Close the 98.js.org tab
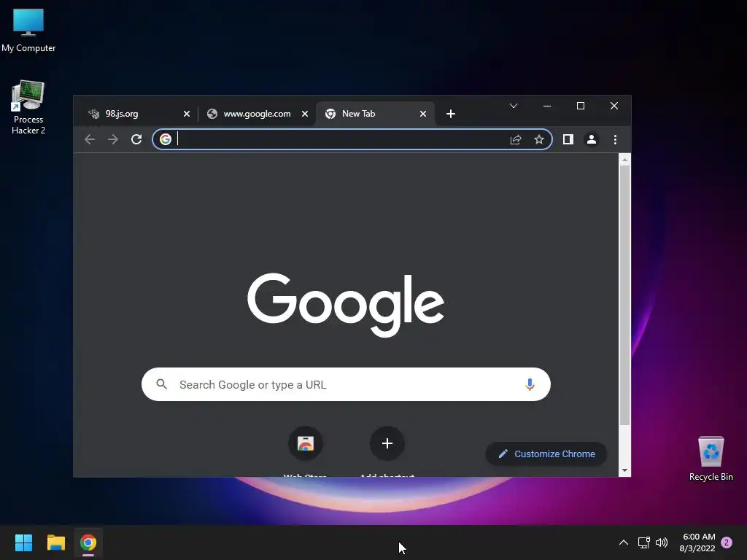 187,114
